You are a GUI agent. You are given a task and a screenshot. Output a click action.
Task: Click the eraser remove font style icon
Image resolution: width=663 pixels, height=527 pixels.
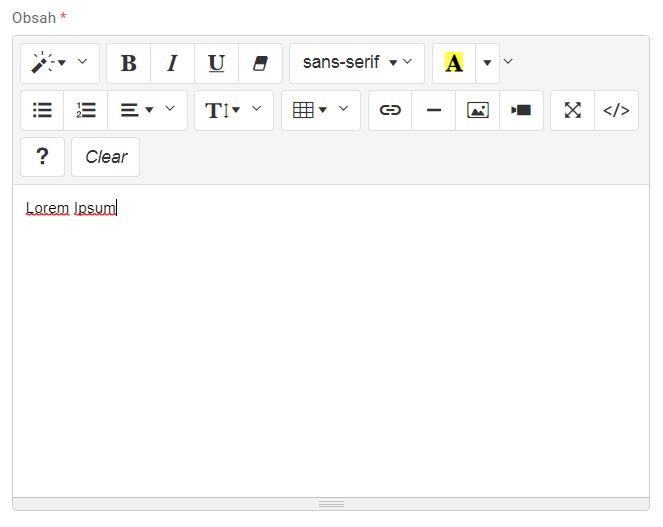click(260, 63)
